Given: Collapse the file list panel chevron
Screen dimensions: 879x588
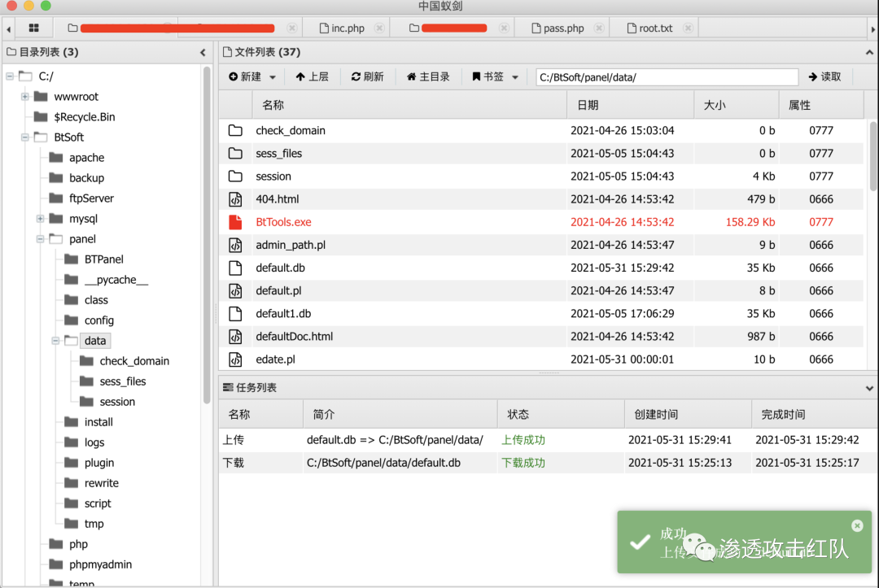Looking at the screenshot, I should tap(869, 53).
